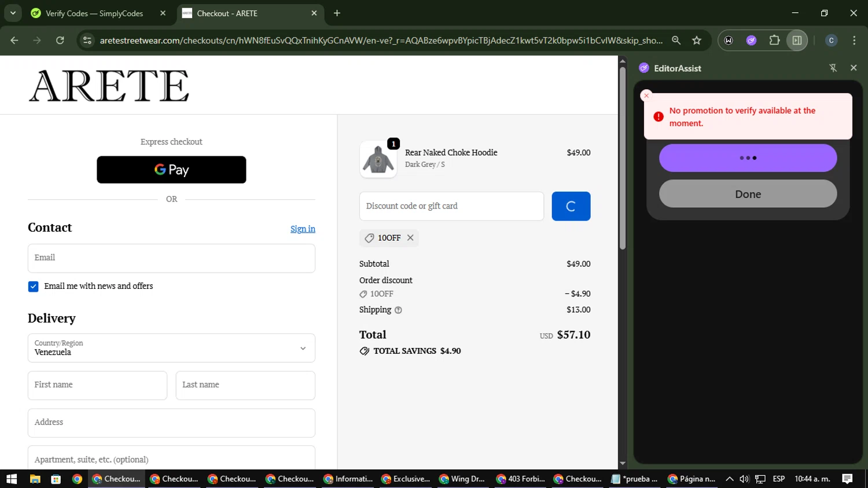This screenshot has width=868, height=488.
Task: Switch to the Página n... taskbar window
Action: coord(692,479)
